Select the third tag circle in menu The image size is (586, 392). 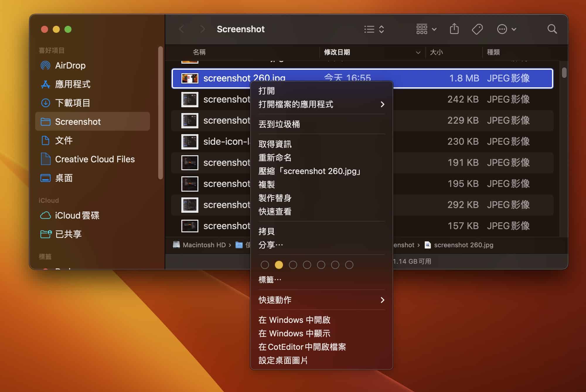click(293, 265)
